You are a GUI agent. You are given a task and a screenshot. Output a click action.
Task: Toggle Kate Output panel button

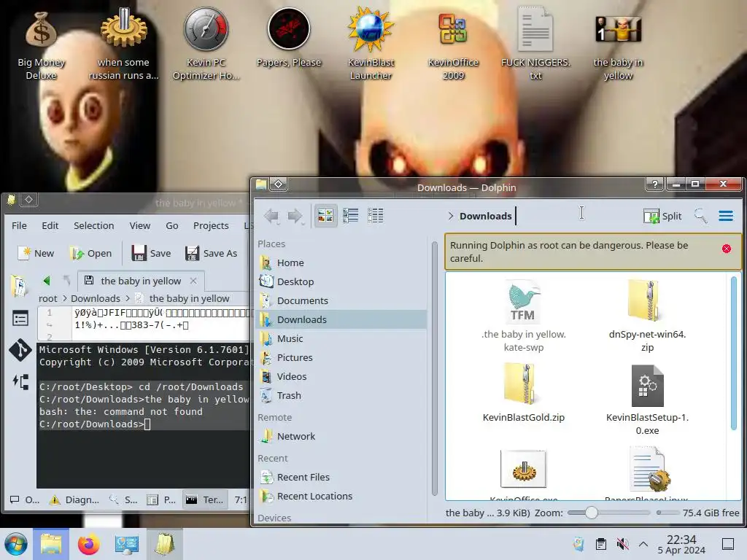[25, 499]
